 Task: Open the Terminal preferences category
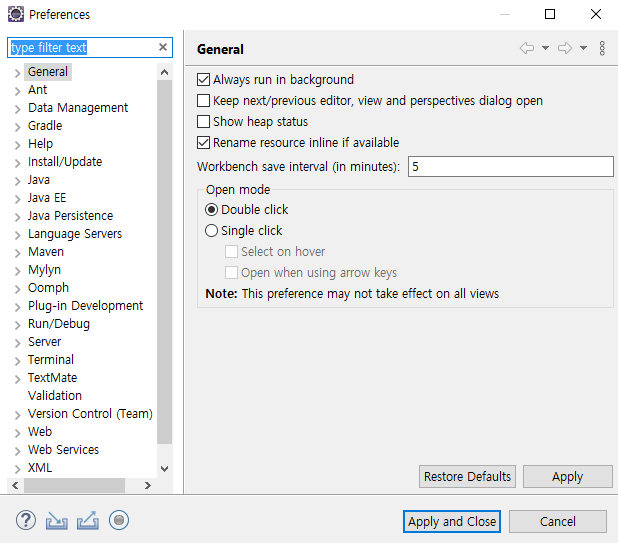click(x=51, y=360)
